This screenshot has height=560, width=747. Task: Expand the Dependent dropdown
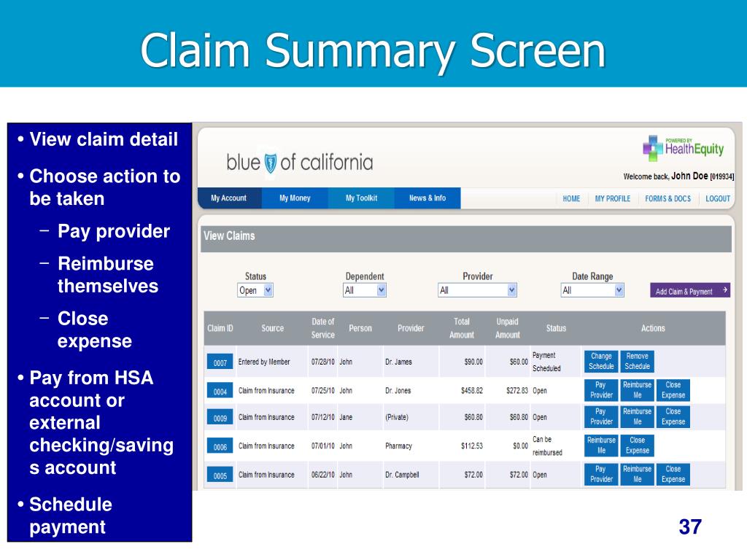(364, 289)
